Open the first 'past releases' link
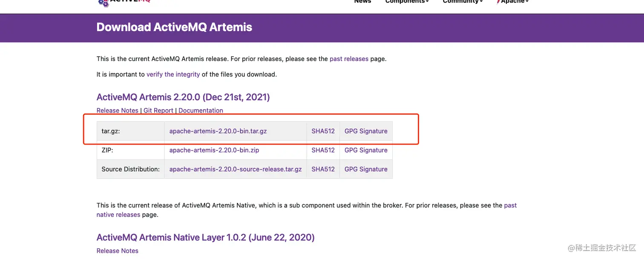The image size is (644, 260). click(349, 59)
